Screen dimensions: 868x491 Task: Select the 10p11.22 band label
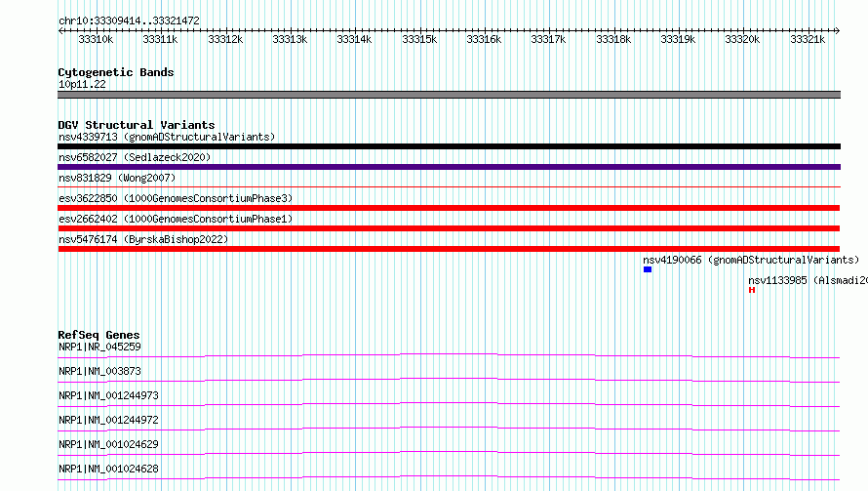[x=82, y=84]
